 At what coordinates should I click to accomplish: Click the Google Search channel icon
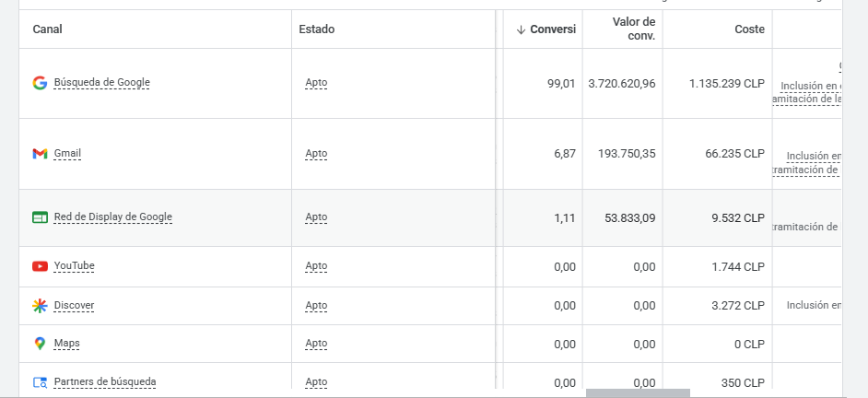pos(40,83)
